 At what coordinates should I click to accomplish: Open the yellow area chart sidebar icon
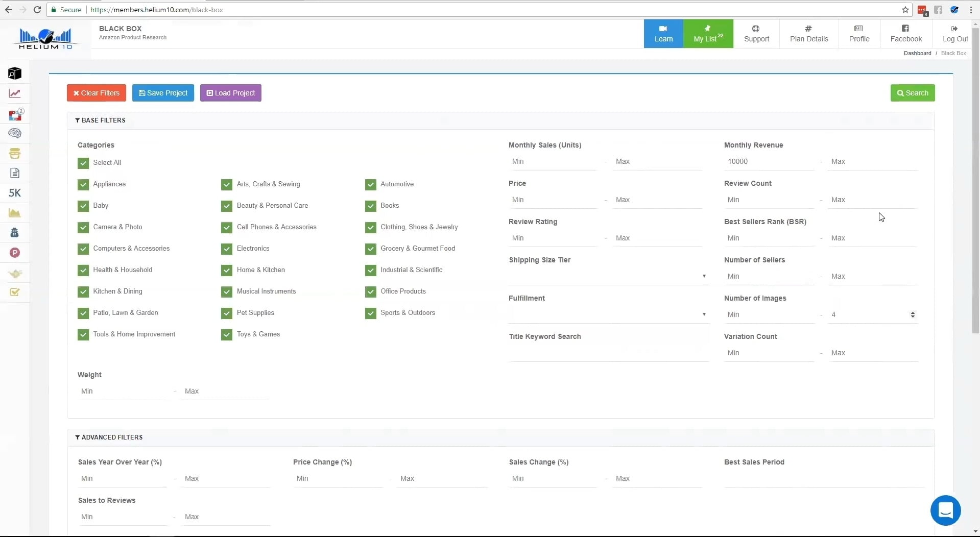coord(15,213)
